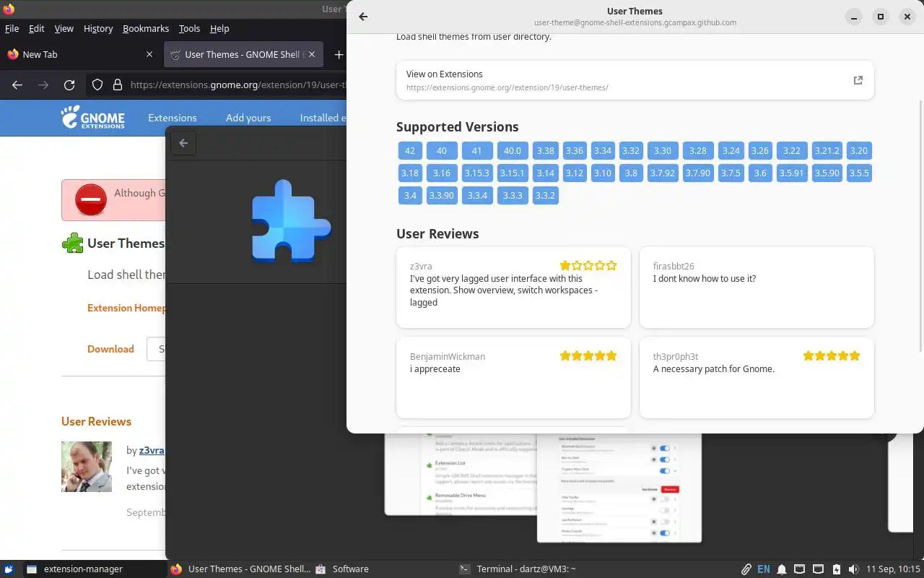The width and height of the screenshot is (924, 578).
Task: Open the Xfce applications menu on taskbar
Action: tap(10, 569)
